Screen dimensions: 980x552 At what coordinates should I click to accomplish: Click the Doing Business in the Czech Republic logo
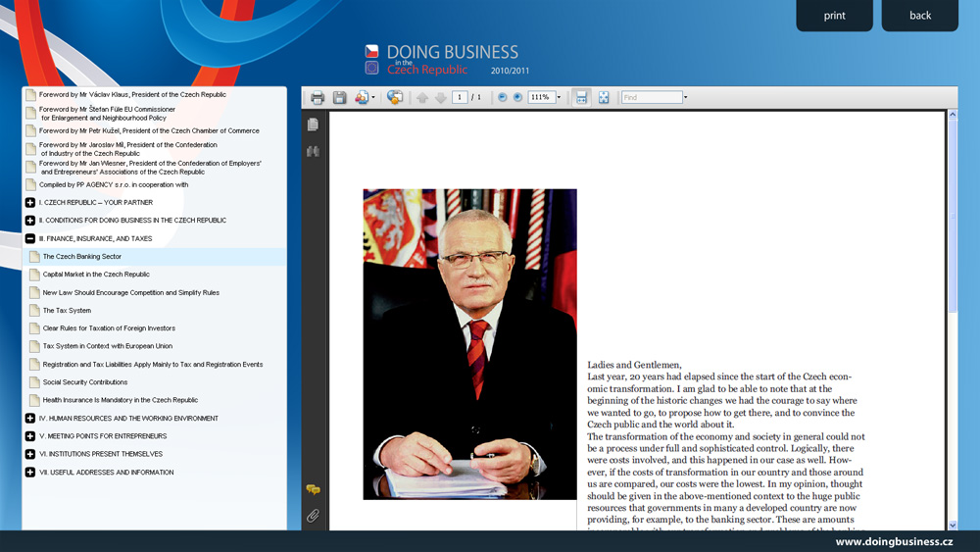[446, 60]
